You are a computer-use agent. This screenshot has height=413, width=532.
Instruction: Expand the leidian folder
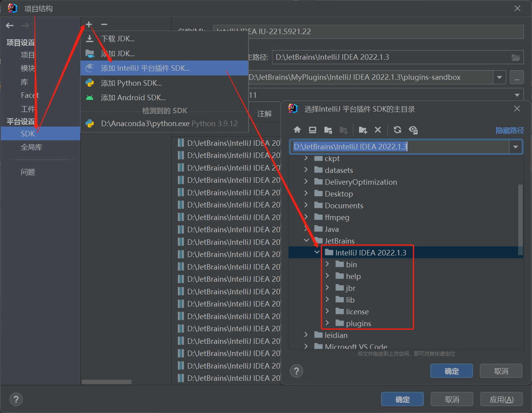pos(306,335)
